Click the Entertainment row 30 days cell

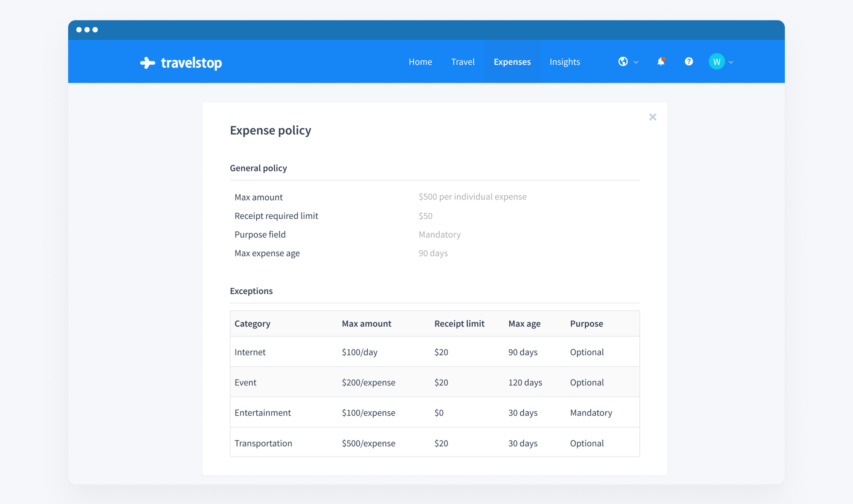[x=523, y=413]
